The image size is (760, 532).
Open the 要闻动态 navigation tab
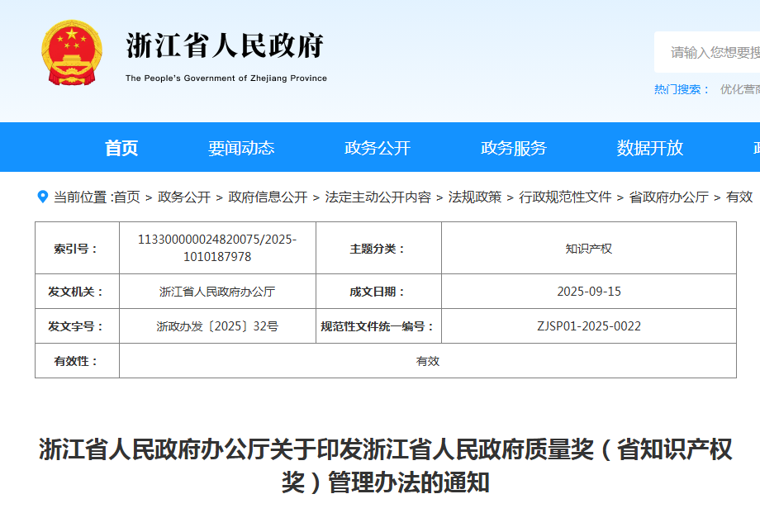(241, 148)
